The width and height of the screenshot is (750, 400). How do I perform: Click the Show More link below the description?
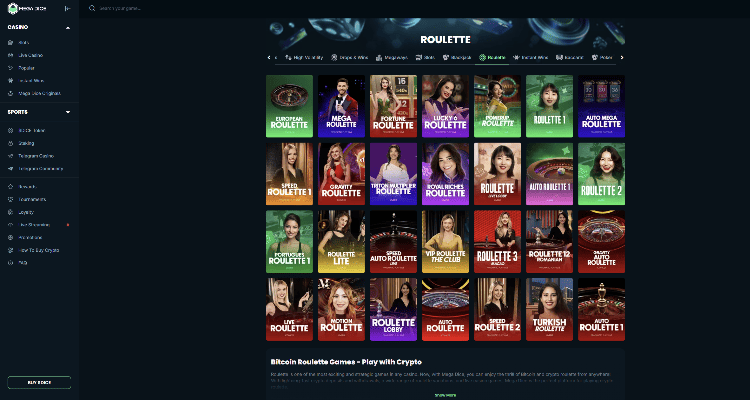coord(445,396)
